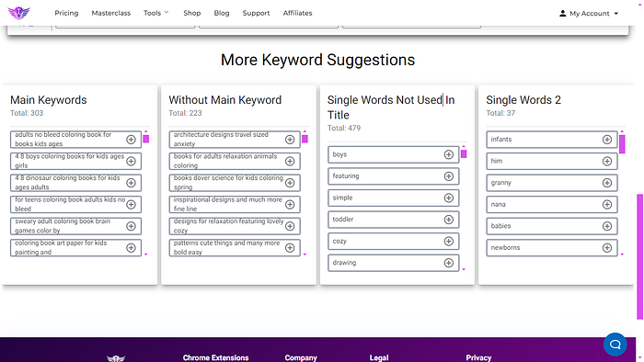Add the single word 'nana'
This screenshot has height=362, width=644.
[607, 205]
